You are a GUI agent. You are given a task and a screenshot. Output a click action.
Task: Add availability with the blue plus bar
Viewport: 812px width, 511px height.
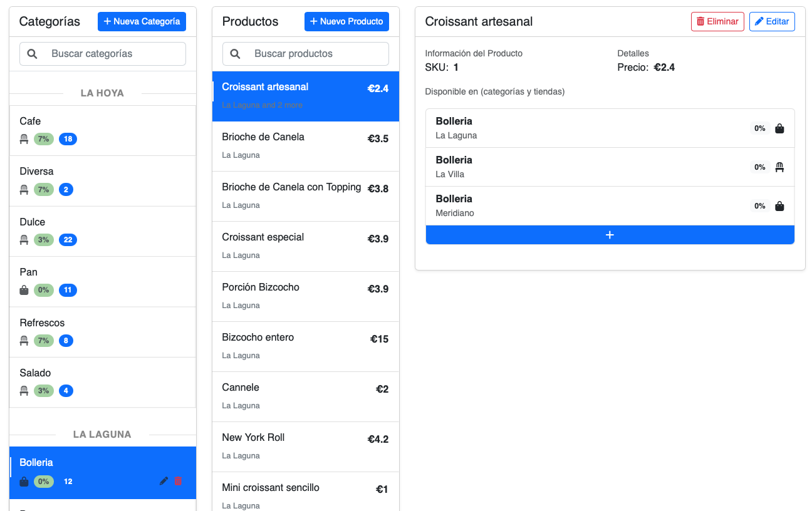[x=610, y=235]
